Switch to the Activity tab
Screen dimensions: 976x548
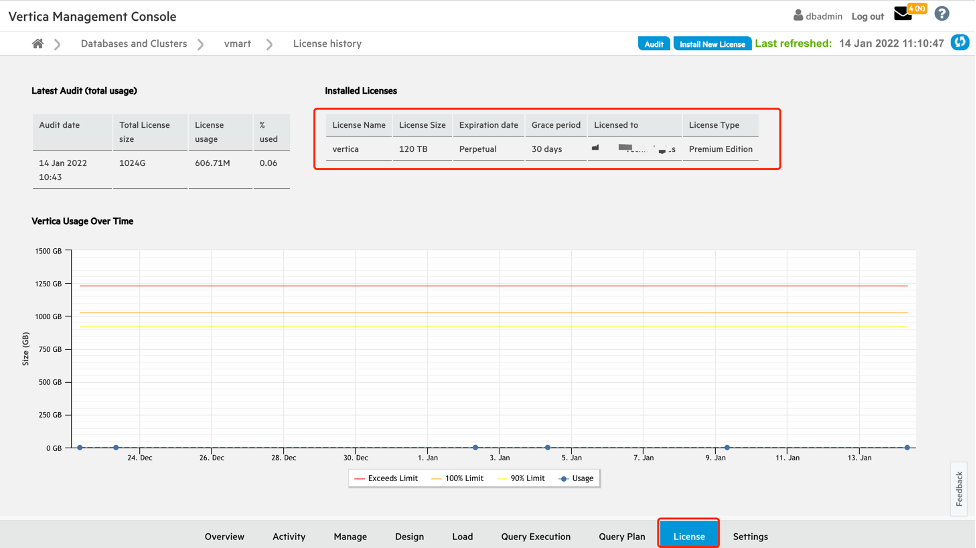[x=289, y=536]
